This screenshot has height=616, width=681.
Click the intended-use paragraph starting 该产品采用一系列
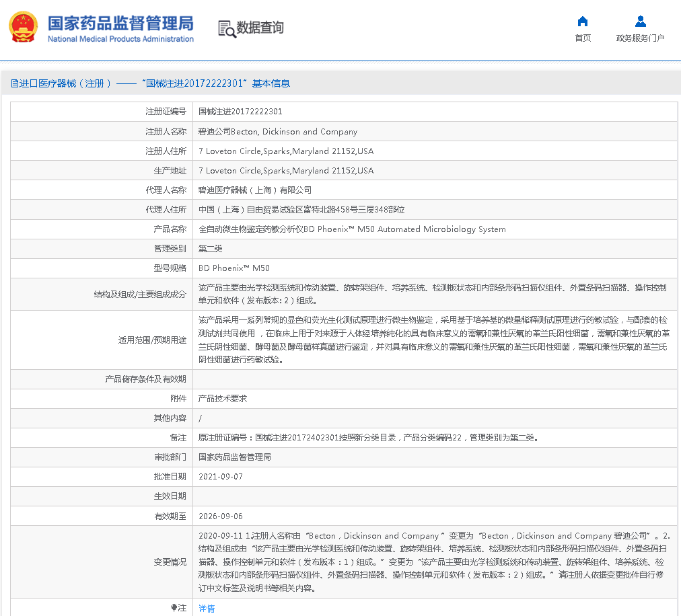pyautogui.click(x=434, y=340)
